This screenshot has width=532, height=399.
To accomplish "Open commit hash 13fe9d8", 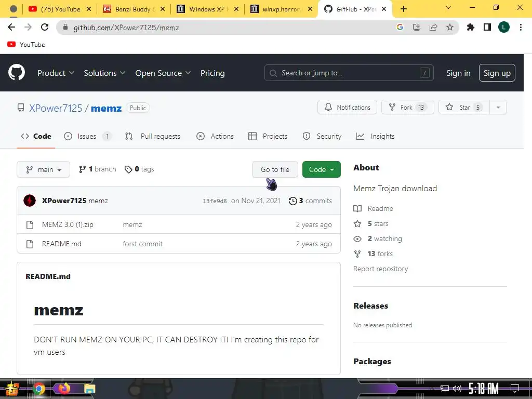I will [x=215, y=201].
